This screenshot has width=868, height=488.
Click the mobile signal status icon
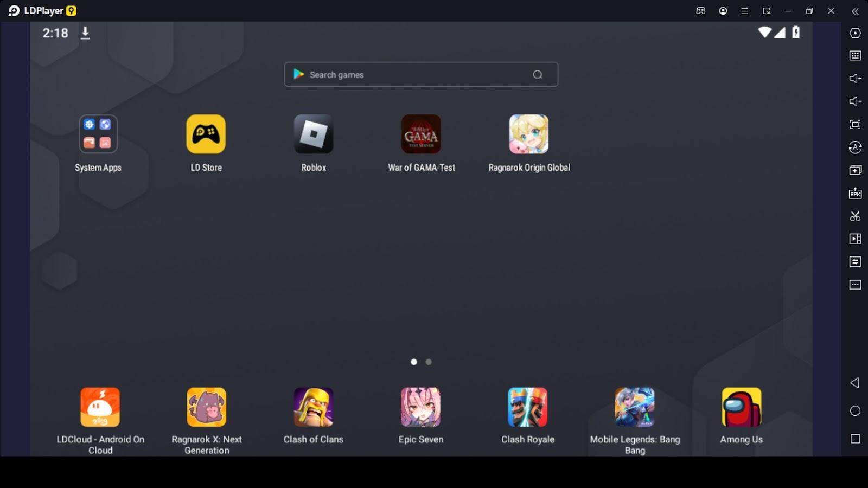coord(780,33)
